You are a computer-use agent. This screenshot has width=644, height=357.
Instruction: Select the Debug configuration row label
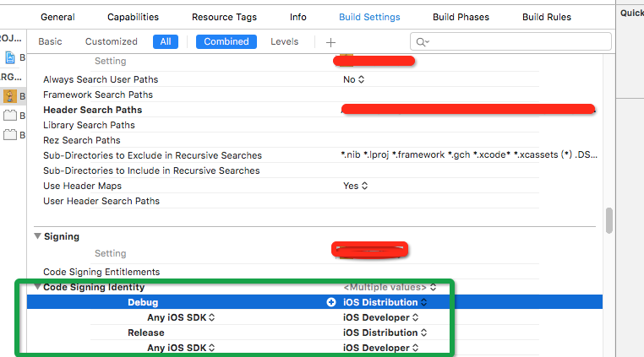(143, 302)
